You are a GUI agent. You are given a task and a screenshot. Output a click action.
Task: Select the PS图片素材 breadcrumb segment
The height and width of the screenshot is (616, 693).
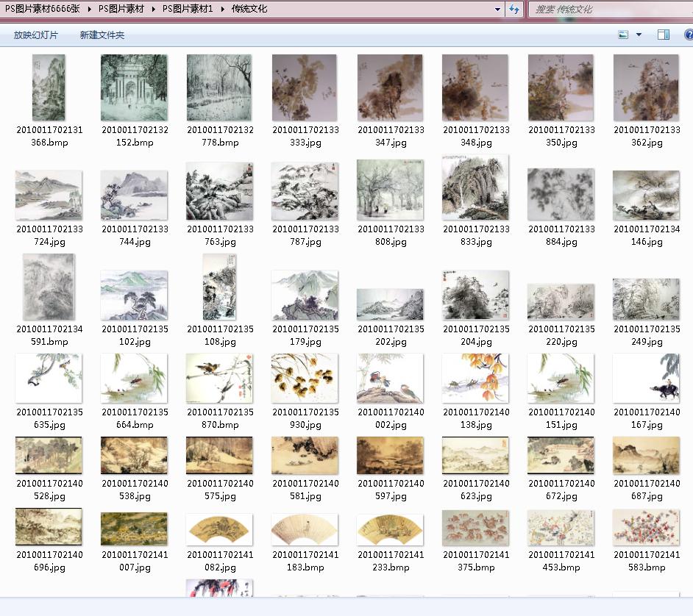(x=123, y=10)
